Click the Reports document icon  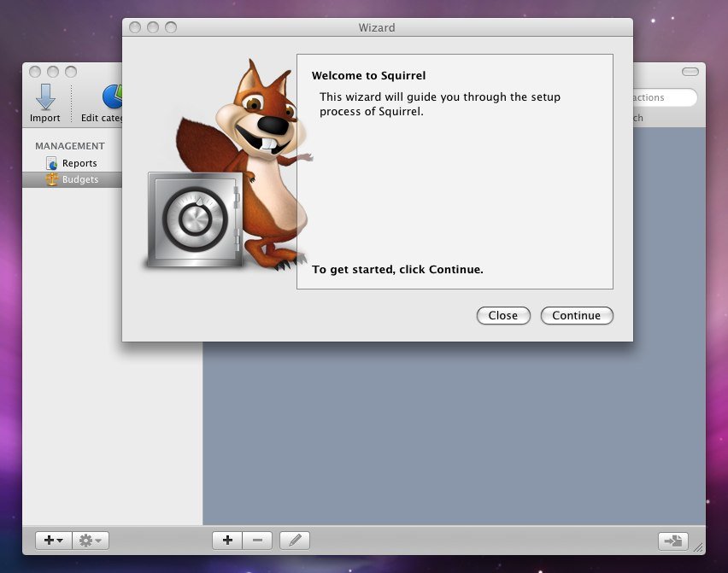[51, 163]
